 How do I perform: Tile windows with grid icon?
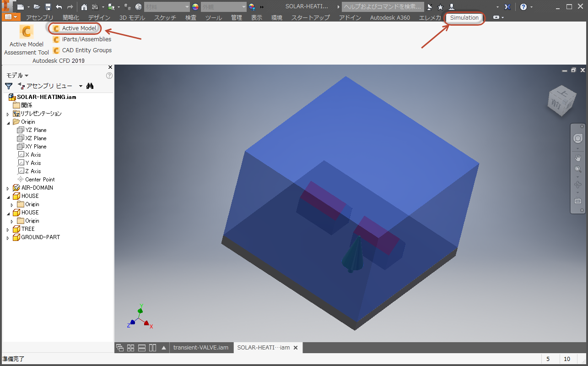tap(130, 348)
